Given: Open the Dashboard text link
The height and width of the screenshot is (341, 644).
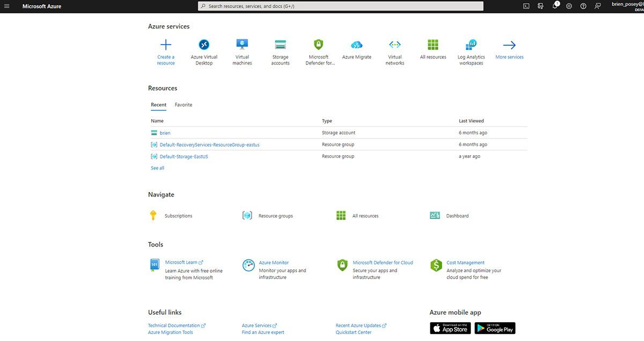Looking at the screenshot, I should coord(457,216).
